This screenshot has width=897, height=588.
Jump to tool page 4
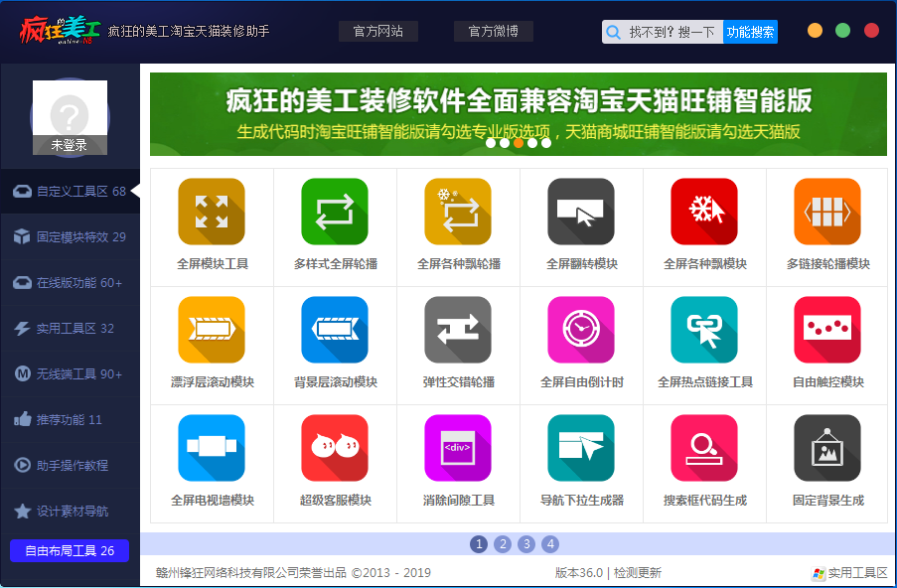[x=550, y=544]
